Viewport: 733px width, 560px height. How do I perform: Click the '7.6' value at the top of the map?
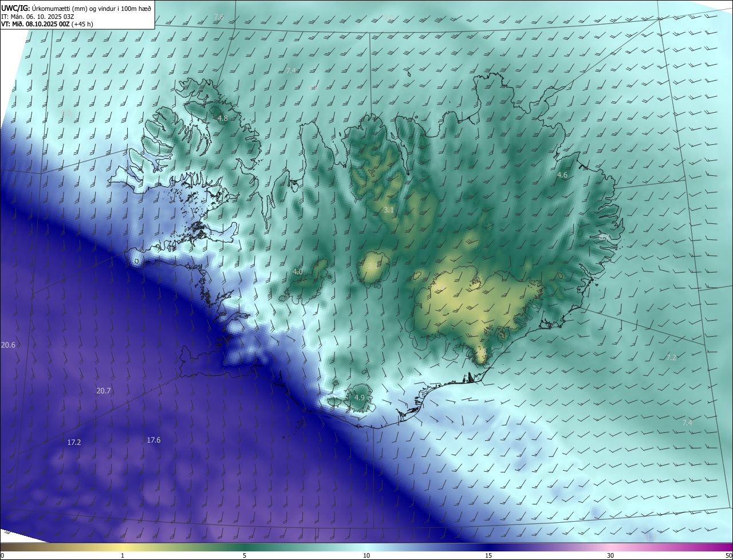(x=219, y=17)
